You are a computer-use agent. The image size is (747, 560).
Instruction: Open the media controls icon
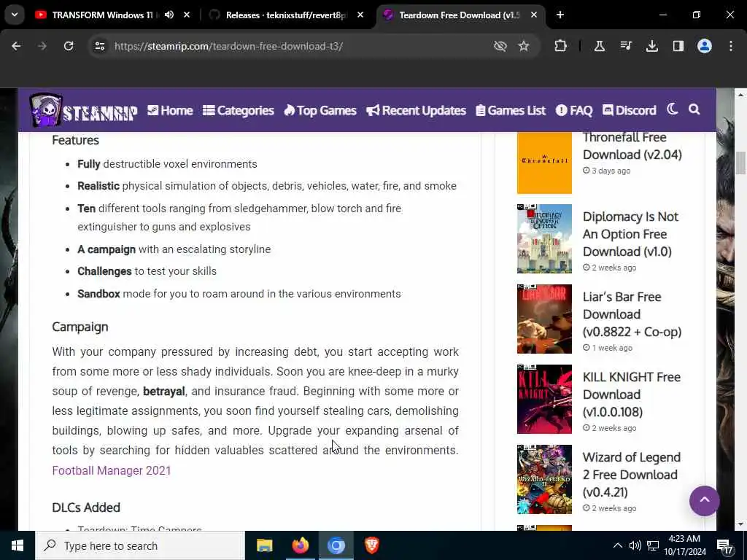tap(625, 46)
